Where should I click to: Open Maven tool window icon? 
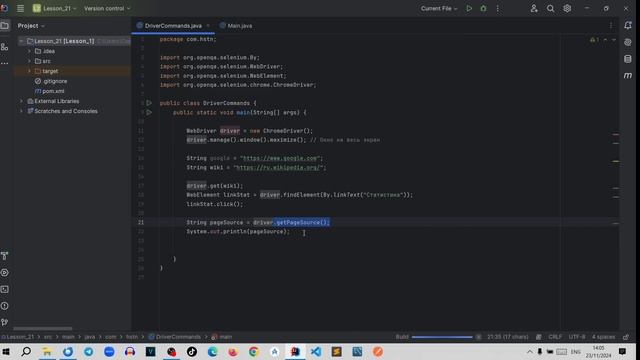628,76
